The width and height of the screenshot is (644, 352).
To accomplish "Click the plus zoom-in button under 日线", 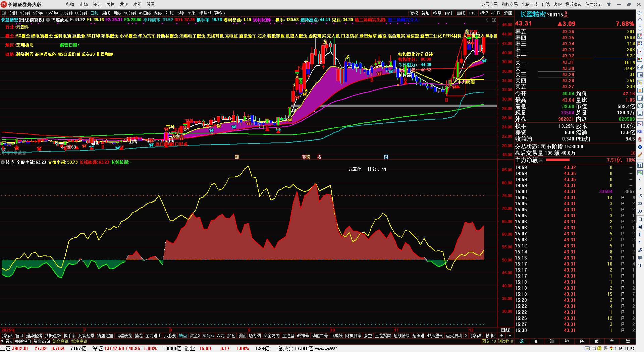I will coord(502,336).
